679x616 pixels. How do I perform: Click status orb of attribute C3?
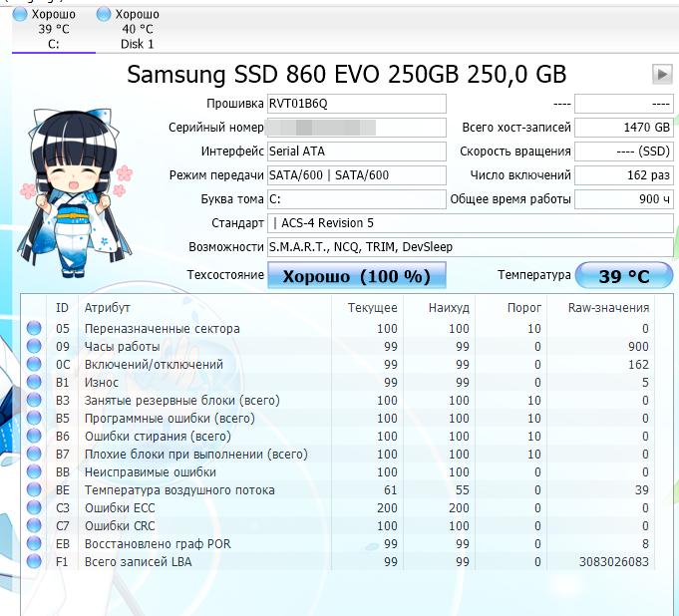(x=34, y=507)
